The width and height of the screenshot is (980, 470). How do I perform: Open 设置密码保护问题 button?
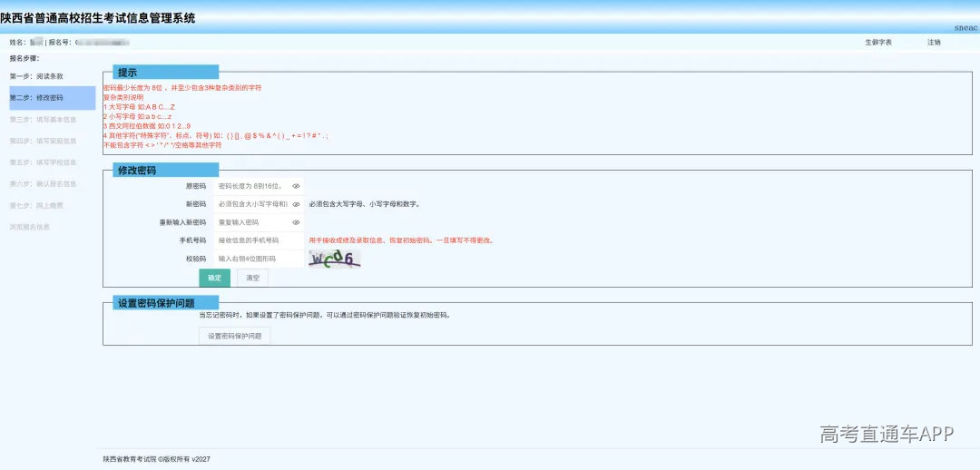[235, 336]
